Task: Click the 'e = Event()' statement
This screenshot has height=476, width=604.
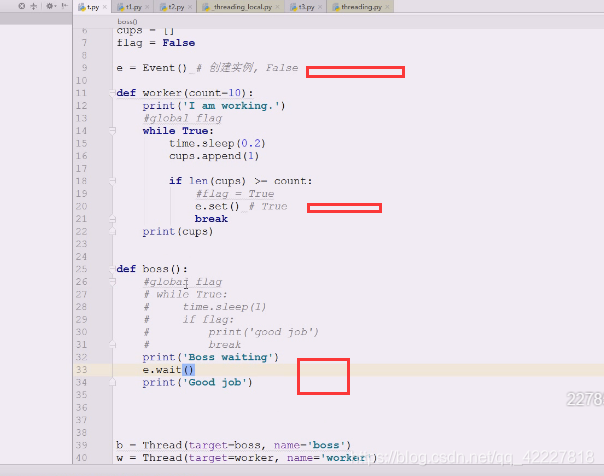Action: point(152,68)
